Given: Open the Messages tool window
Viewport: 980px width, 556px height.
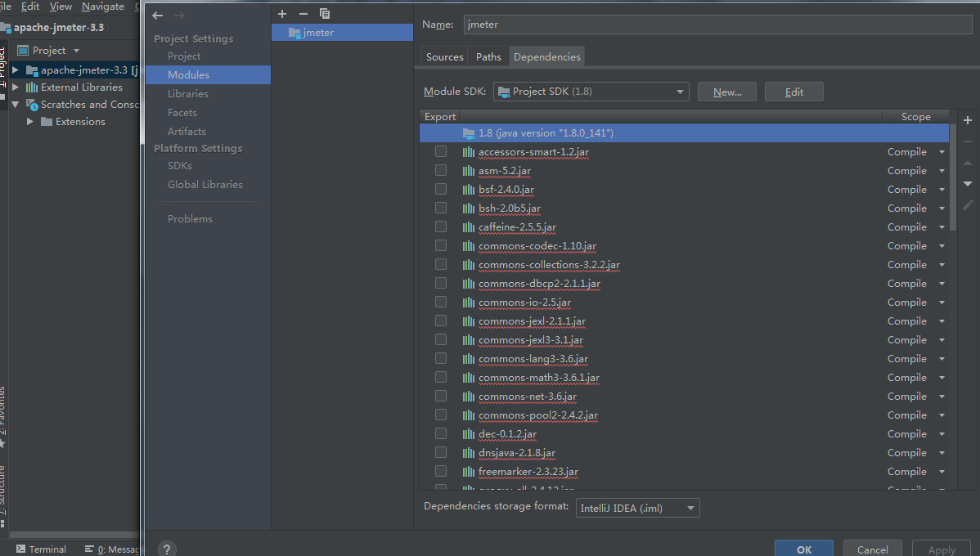Looking at the screenshot, I should click(112, 549).
